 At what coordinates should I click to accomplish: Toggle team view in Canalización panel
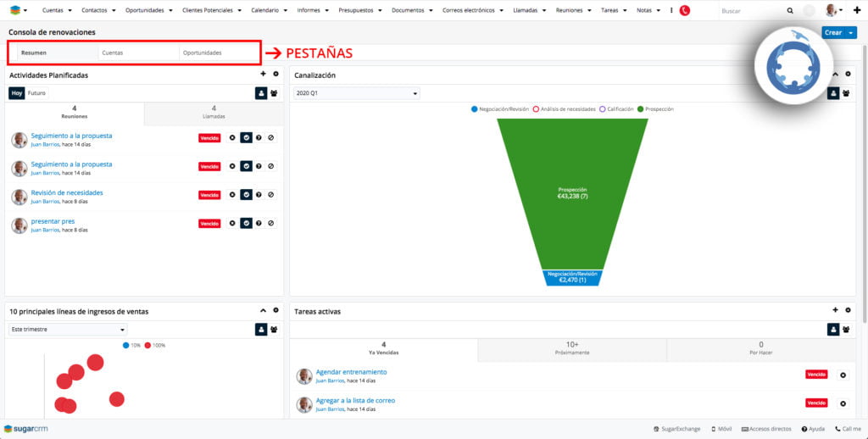tap(846, 93)
